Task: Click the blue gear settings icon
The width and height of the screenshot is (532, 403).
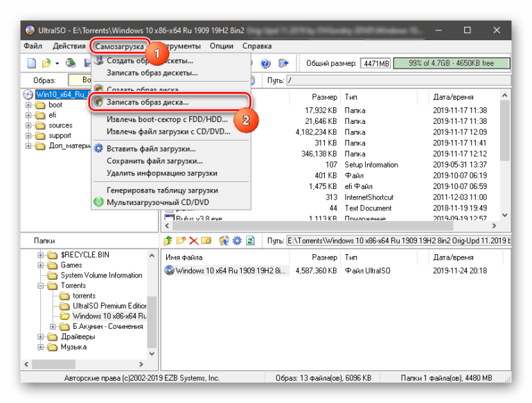Action: pyautogui.click(x=237, y=241)
